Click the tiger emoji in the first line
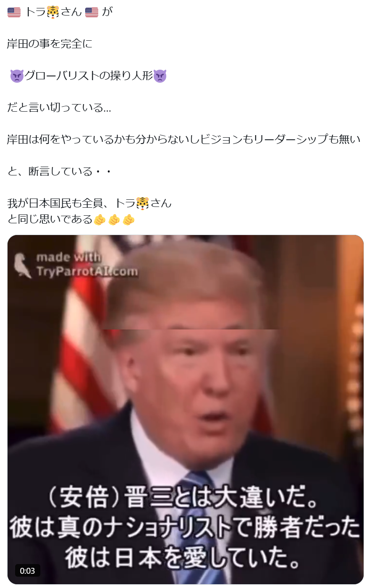Image resolution: width=372 pixels, height=588 pixels. tap(53, 12)
